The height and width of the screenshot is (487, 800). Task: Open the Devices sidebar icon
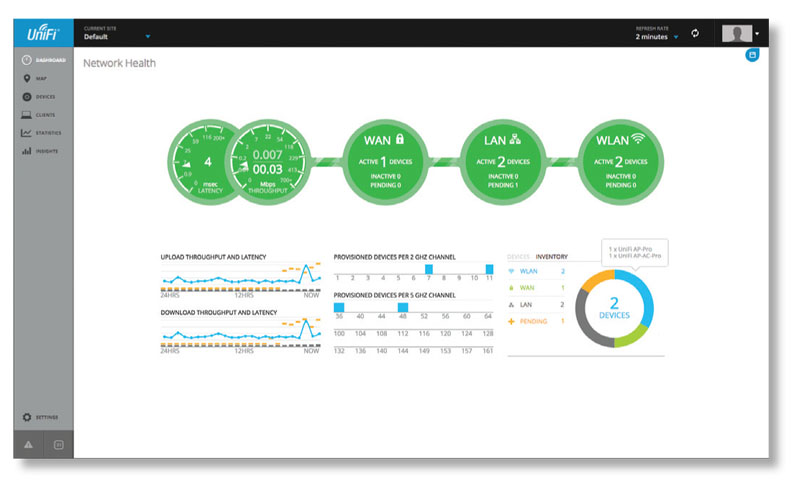click(x=27, y=96)
